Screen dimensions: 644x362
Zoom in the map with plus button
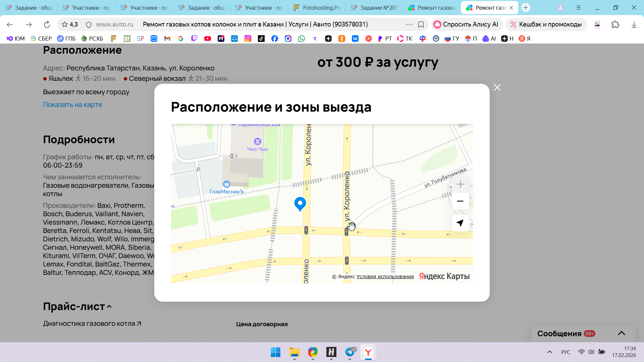point(460,184)
